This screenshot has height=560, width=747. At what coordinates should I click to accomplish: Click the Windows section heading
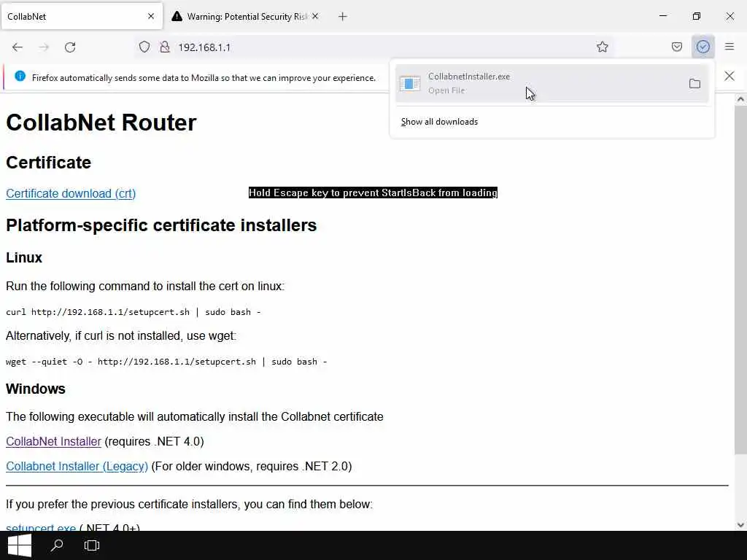(36, 389)
